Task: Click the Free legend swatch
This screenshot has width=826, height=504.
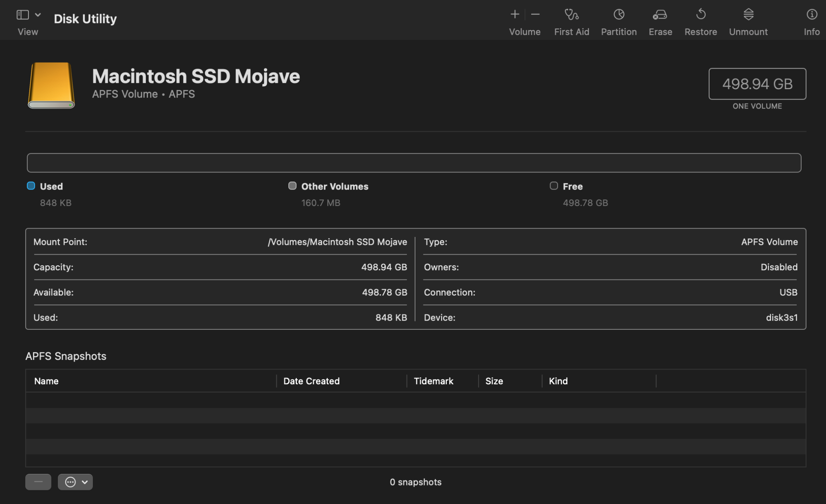Action: 554,186
